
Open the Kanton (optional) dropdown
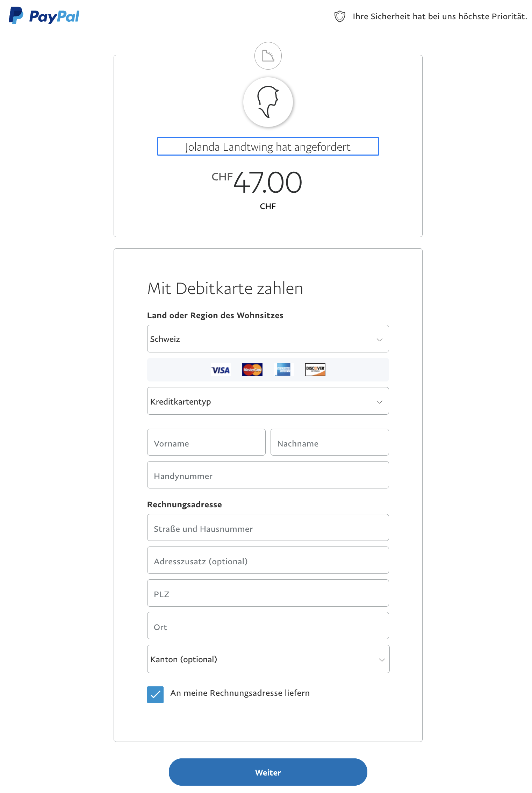268,659
